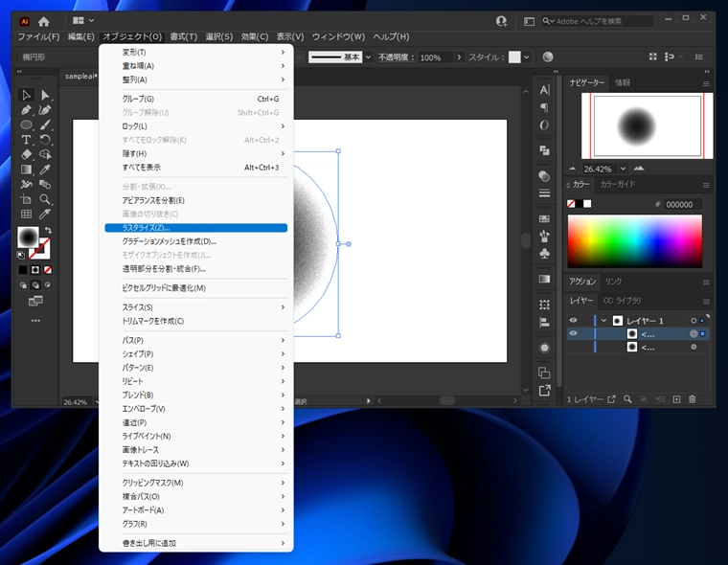This screenshot has height=565, width=728.
Task: Open the stroke style 基本 dropdown
Action: 368,57
